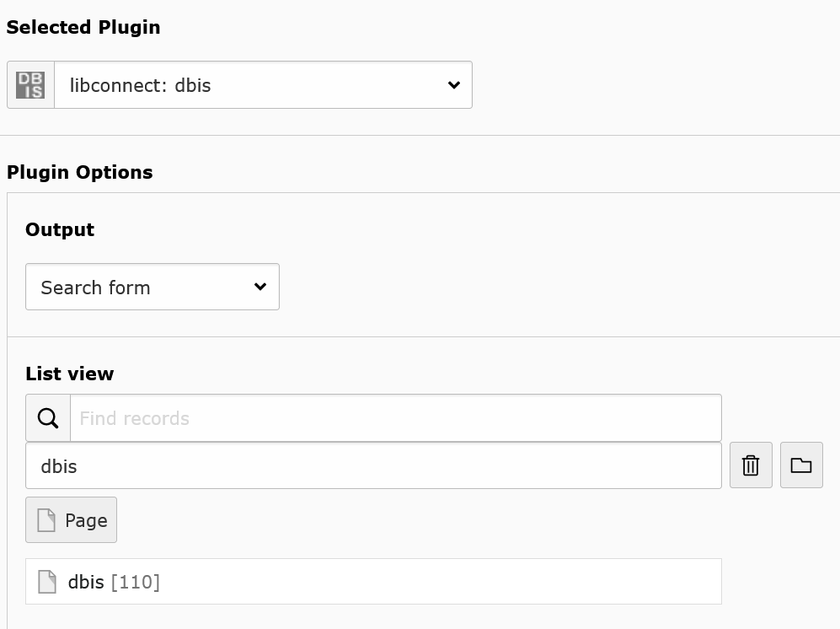
Task: Click the "Selected Plugin" label
Action: click(x=83, y=27)
